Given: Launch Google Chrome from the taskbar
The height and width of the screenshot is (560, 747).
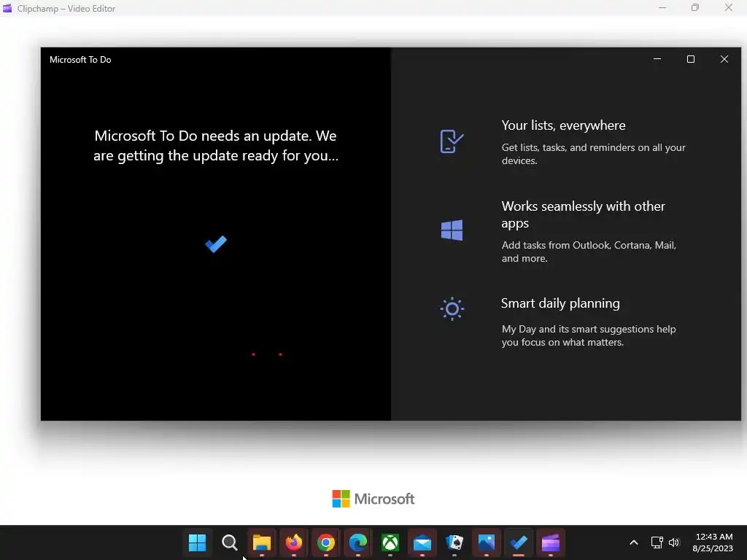Looking at the screenshot, I should pos(326,542).
